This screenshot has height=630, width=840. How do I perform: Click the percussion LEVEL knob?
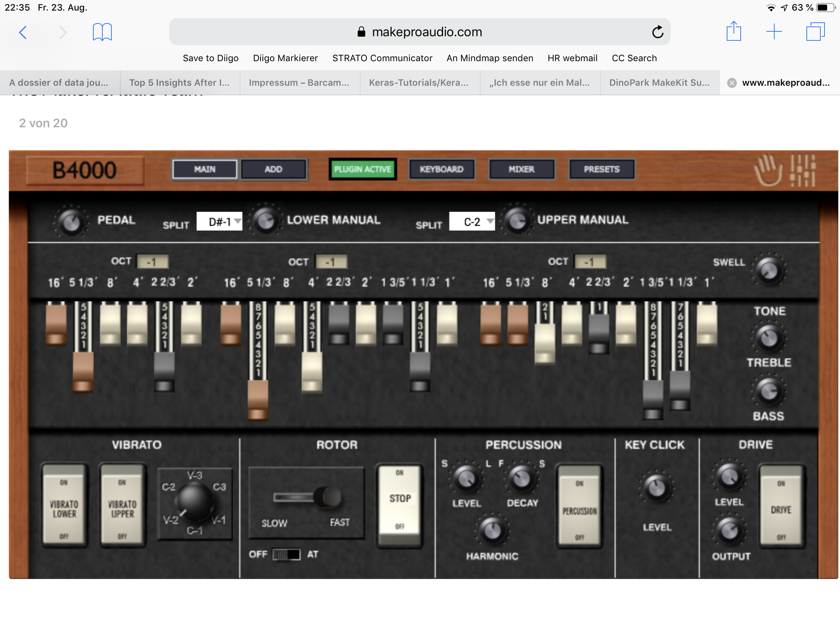pos(466,479)
